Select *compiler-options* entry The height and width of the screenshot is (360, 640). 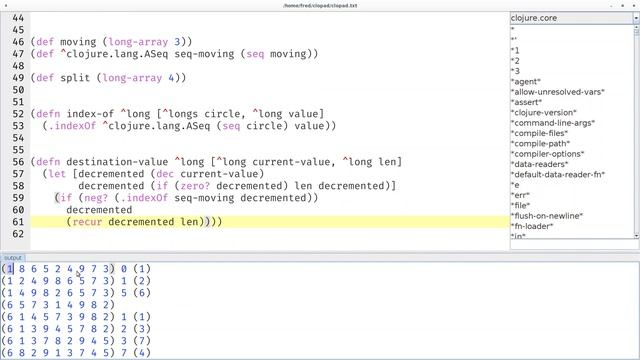(x=547, y=154)
